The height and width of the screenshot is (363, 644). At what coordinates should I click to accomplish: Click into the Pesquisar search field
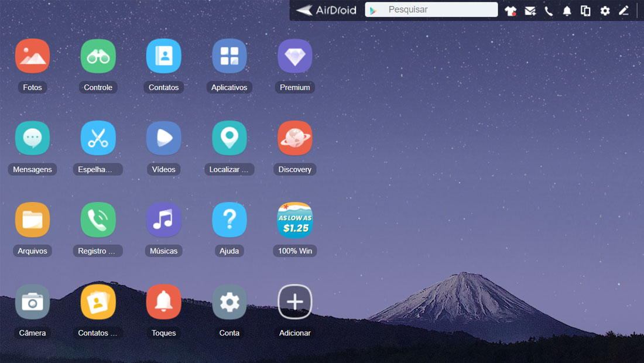(x=431, y=9)
